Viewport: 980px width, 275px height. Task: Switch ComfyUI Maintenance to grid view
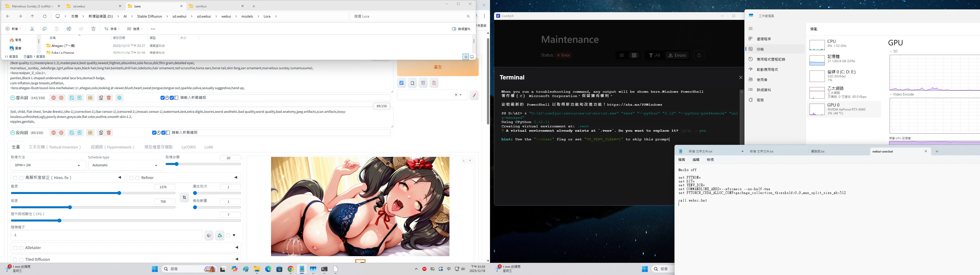(x=634, y=56)
